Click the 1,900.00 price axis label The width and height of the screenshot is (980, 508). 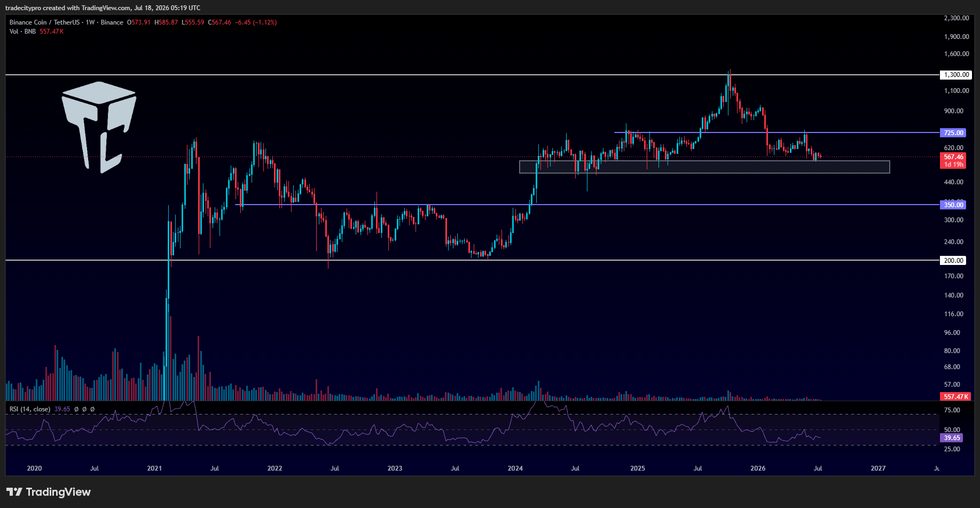pyautogui.click(x=957, y=37)
